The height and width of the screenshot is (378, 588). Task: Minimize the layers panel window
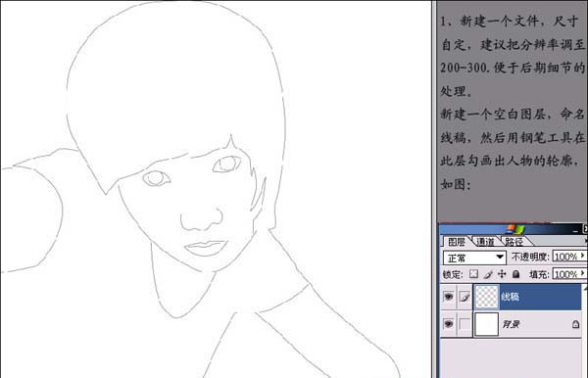coord(575,230)
